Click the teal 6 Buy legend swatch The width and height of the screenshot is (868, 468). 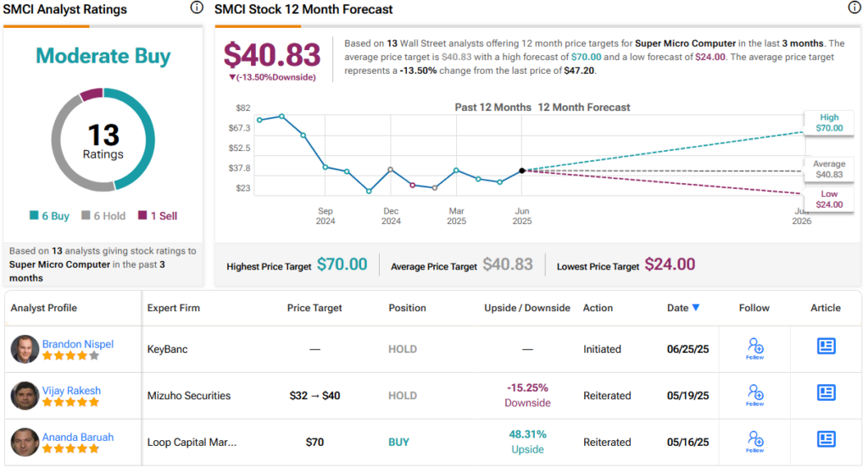tap(34, 215)
